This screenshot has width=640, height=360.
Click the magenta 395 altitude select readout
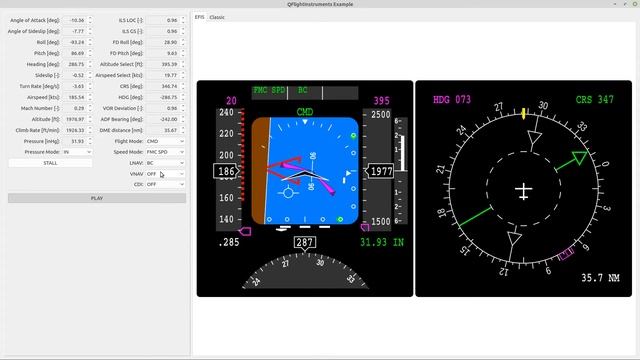(382, 101)
